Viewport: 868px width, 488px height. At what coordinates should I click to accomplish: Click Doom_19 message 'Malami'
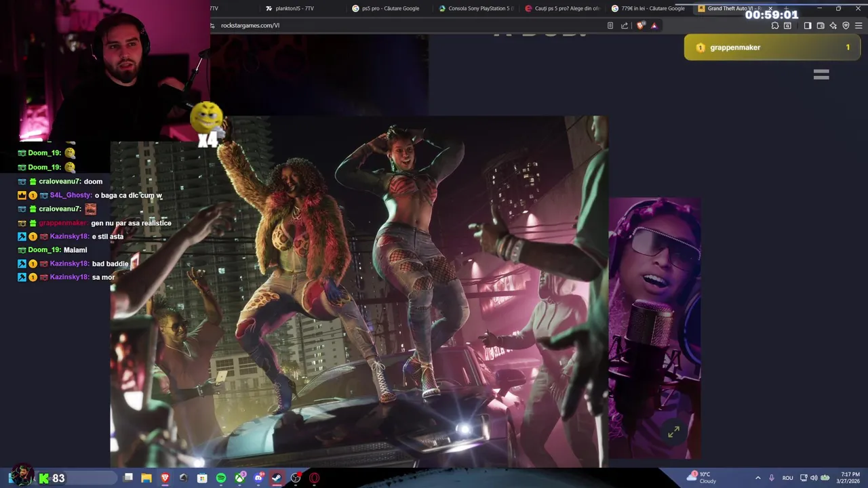[x=75, y=250]
